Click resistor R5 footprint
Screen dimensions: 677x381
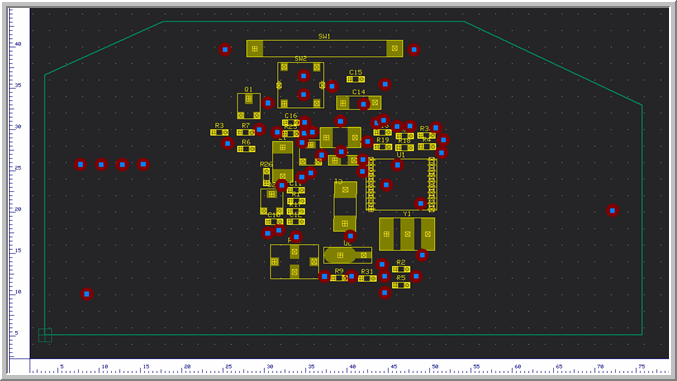coord(401,285)
